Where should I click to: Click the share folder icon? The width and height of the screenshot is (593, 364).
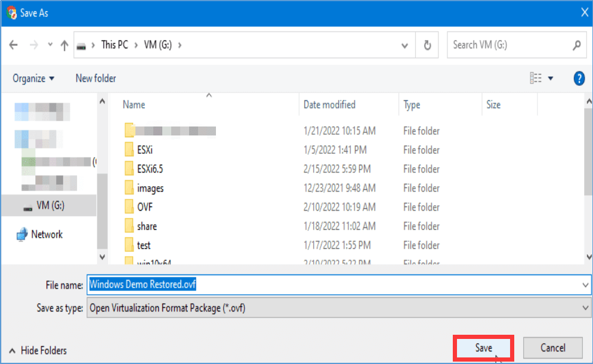coord(129,226)
